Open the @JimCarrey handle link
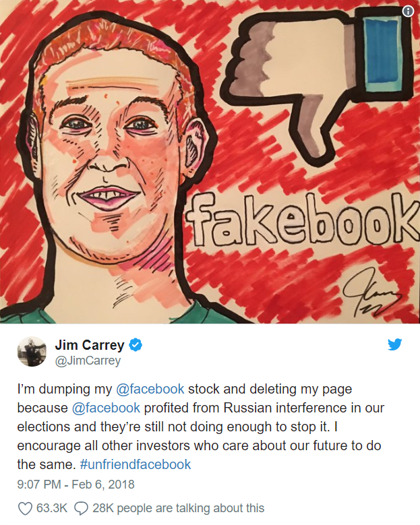 [88, 361]
